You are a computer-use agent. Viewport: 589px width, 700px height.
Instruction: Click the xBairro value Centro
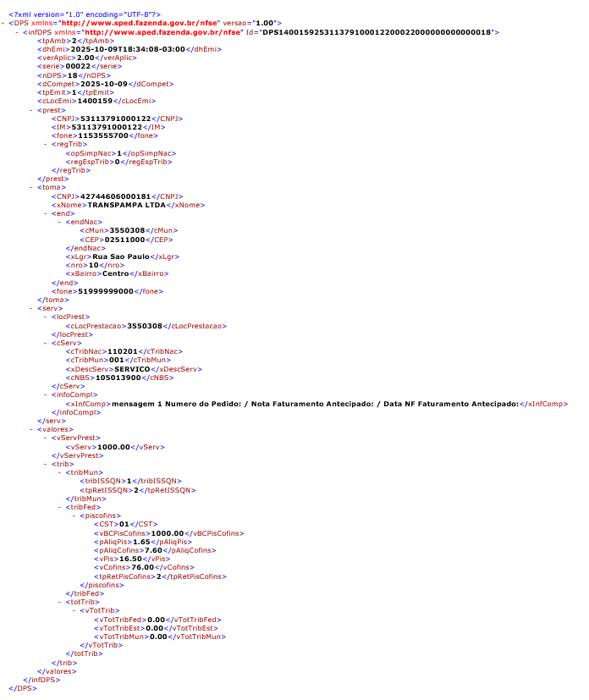pyautogui.click(x=116, y=273)
